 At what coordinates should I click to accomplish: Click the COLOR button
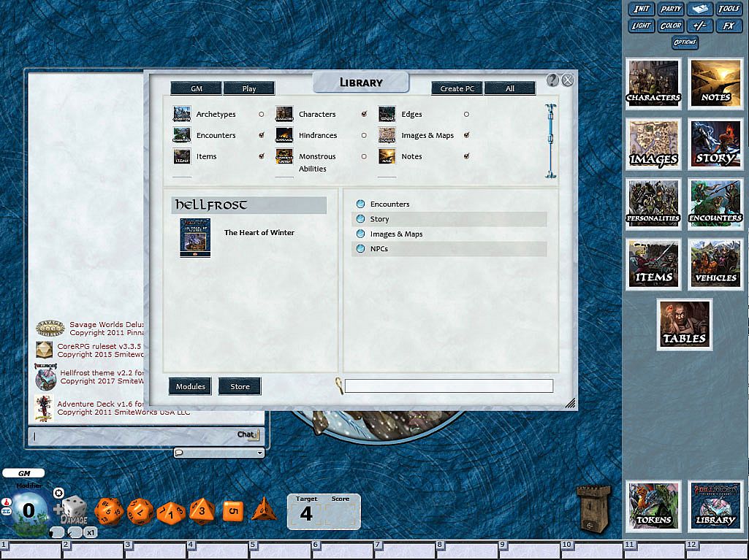pos(671,26)
